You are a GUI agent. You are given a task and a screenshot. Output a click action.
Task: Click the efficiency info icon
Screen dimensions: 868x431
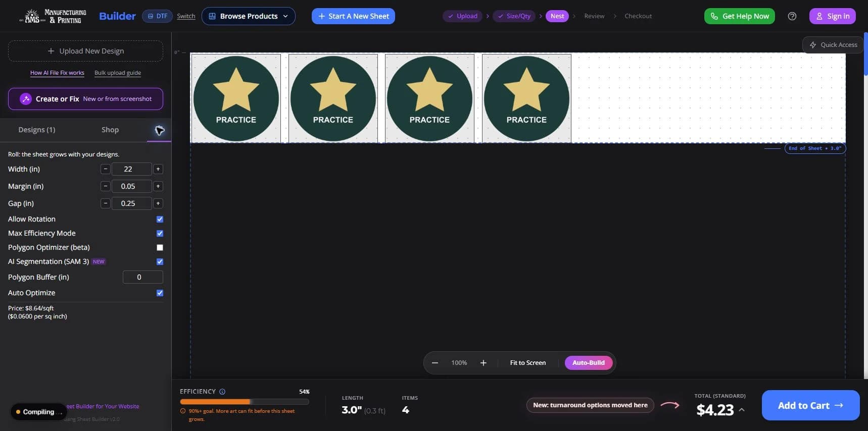[x=222, y=392]
